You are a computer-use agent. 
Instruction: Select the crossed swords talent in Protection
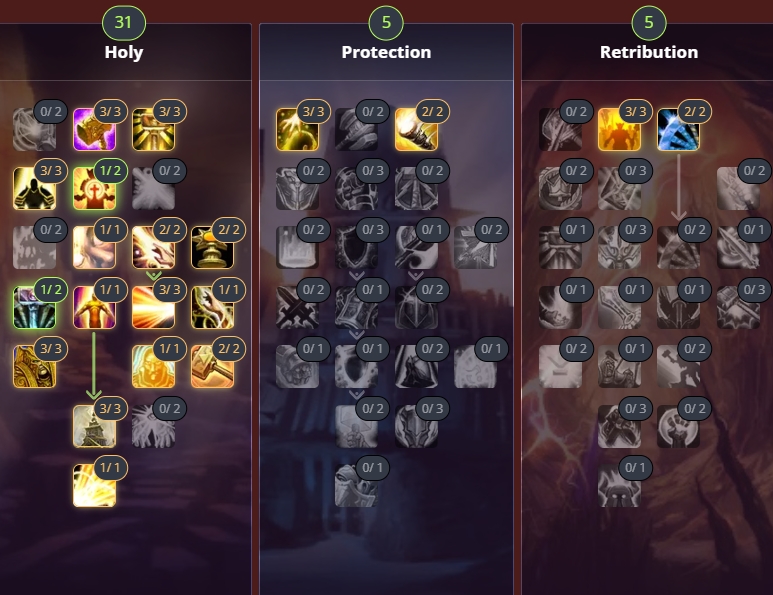pyautogui.click(x=297, y=307)
